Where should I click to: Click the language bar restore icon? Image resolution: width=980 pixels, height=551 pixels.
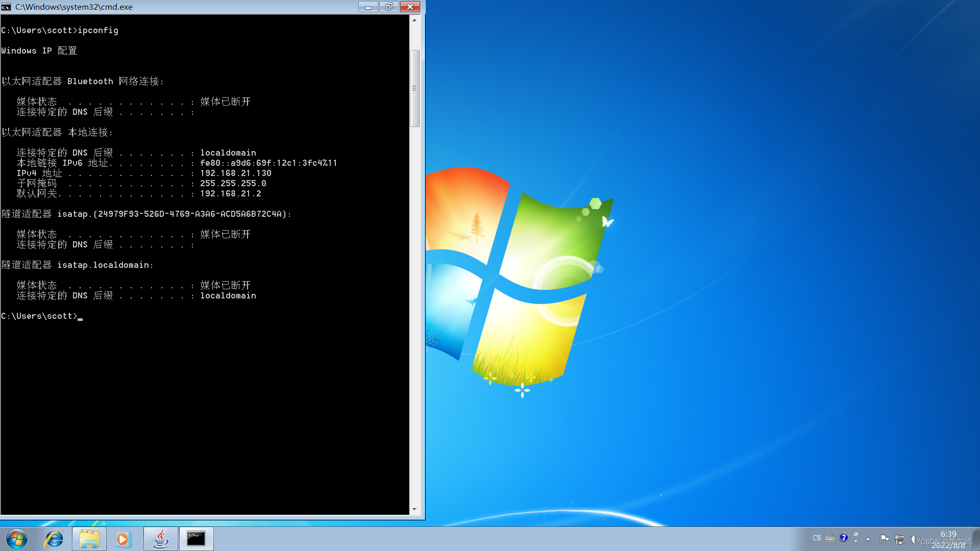[856, 534]
